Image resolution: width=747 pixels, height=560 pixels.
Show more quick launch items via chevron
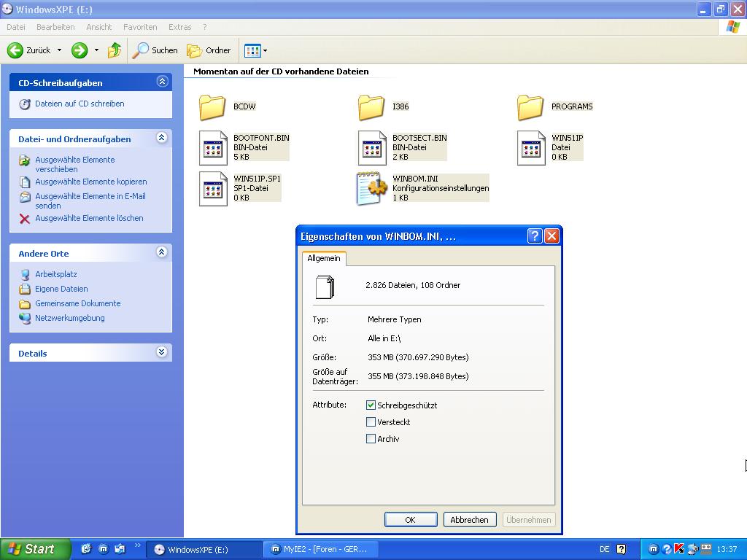[138, 545]
